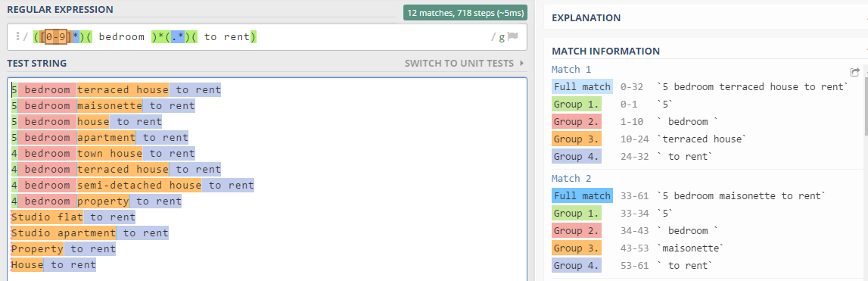
Task: Click the '33-61' match range
Action: pos(635,195)
